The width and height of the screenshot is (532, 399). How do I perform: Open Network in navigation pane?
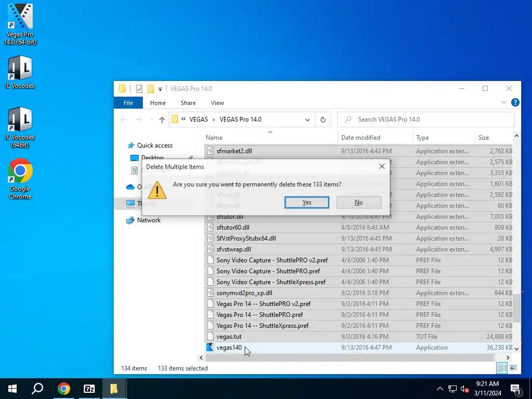pos(149,220)
